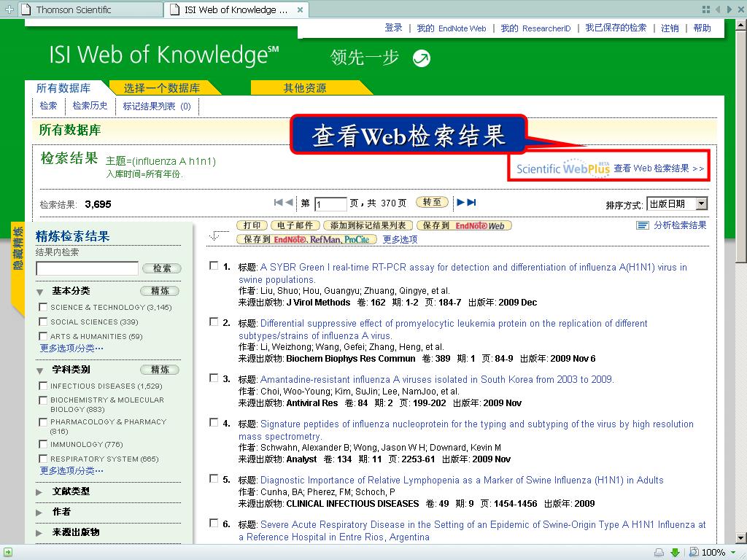The height and width of the screenshot is (560, 747).
Task: Go to the first results page
Action: point(278,203)
